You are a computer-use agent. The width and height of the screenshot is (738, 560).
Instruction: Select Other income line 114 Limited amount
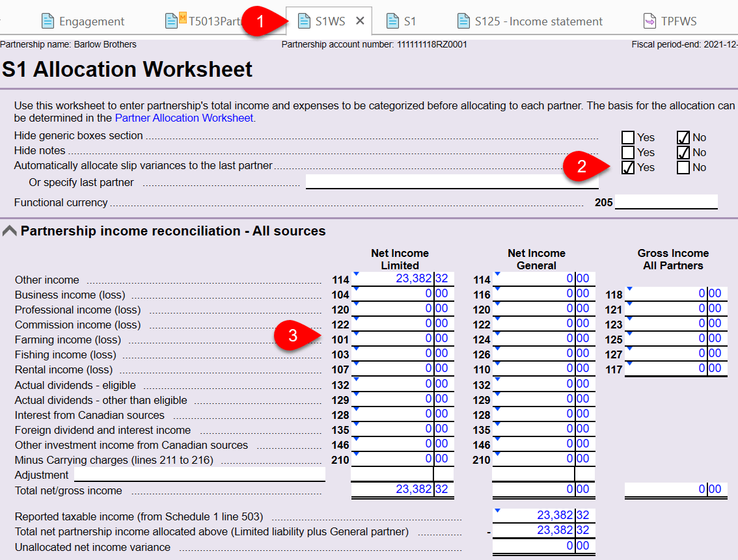point(402,278)
